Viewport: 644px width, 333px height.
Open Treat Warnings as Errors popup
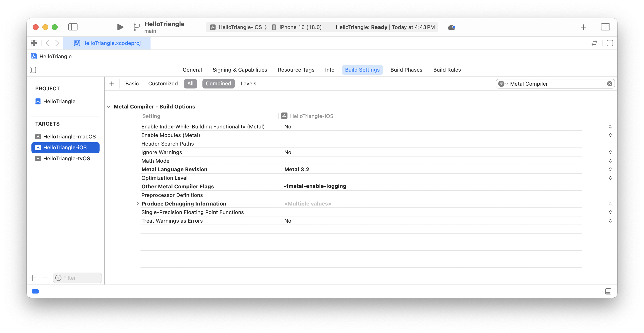(610, 221)
